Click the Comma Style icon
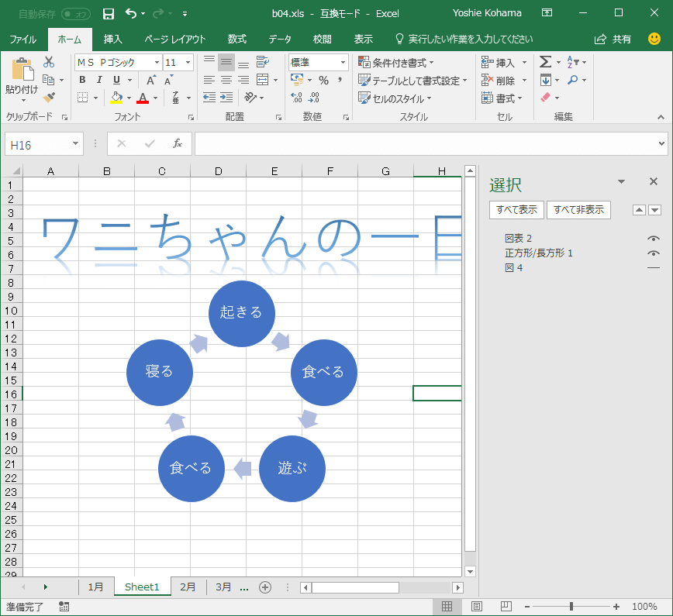This screenshot has height=616, width=673. [x=340, y=80]
